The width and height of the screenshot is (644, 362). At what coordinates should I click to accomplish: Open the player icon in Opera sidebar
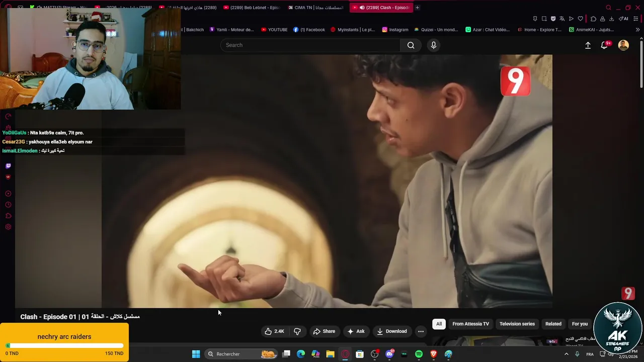(8, 194)
